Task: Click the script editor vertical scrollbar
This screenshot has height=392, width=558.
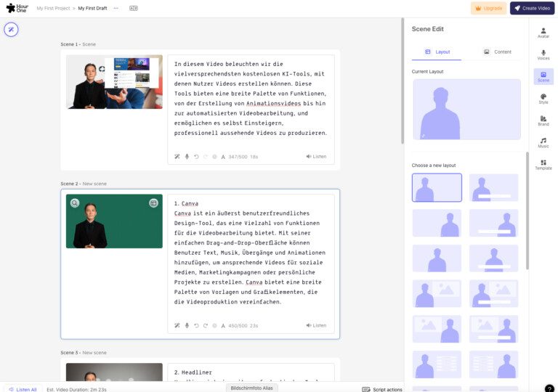Action: (x=403, y=81)
